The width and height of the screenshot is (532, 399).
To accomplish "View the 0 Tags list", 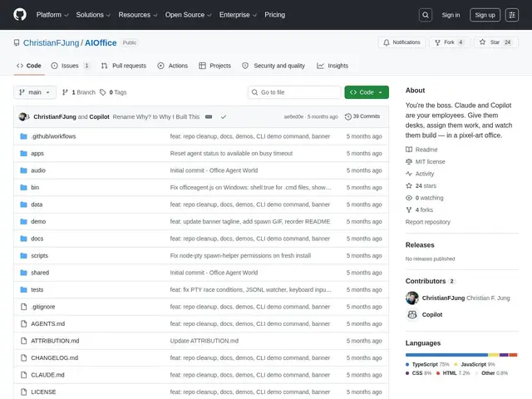I will coord(113,92).
